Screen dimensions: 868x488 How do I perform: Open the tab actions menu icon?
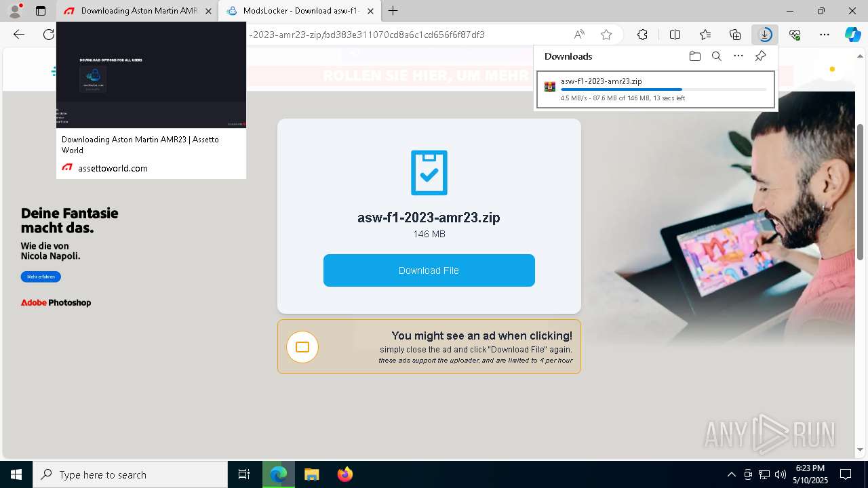41,11
